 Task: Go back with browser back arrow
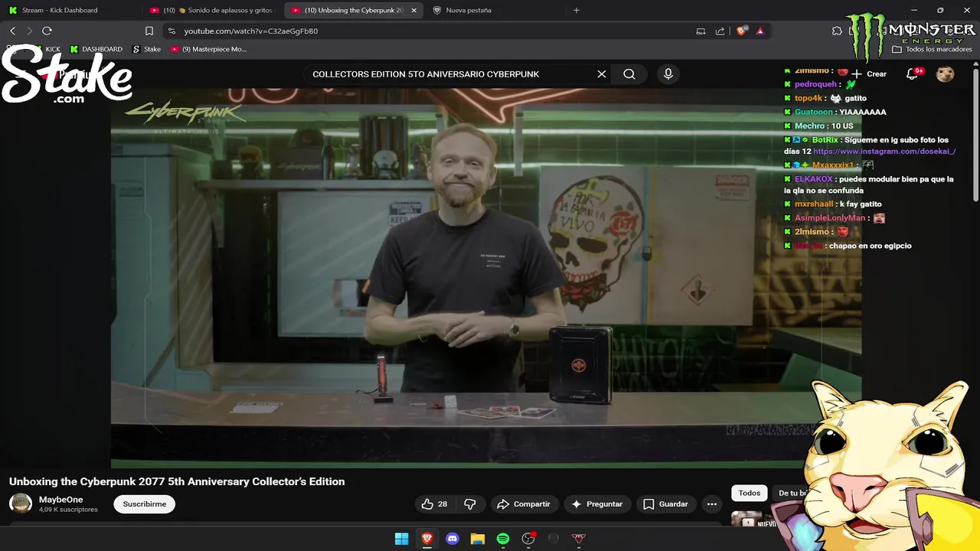coord(12,31)
